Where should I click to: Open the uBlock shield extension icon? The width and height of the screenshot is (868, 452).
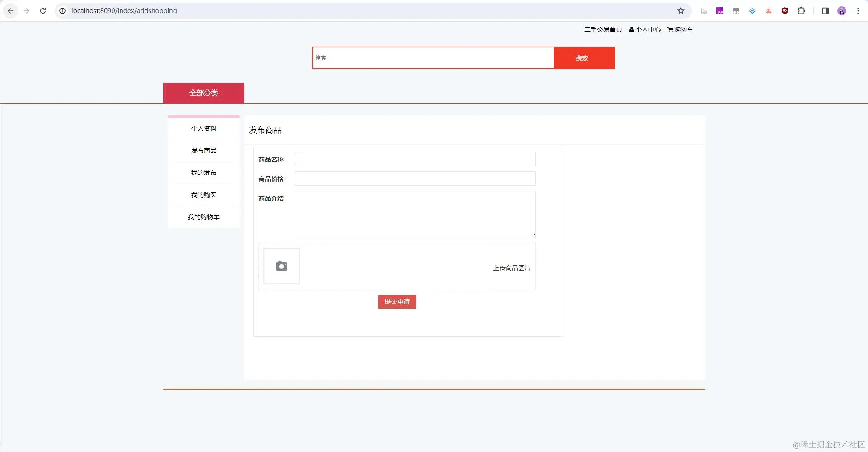785,11
